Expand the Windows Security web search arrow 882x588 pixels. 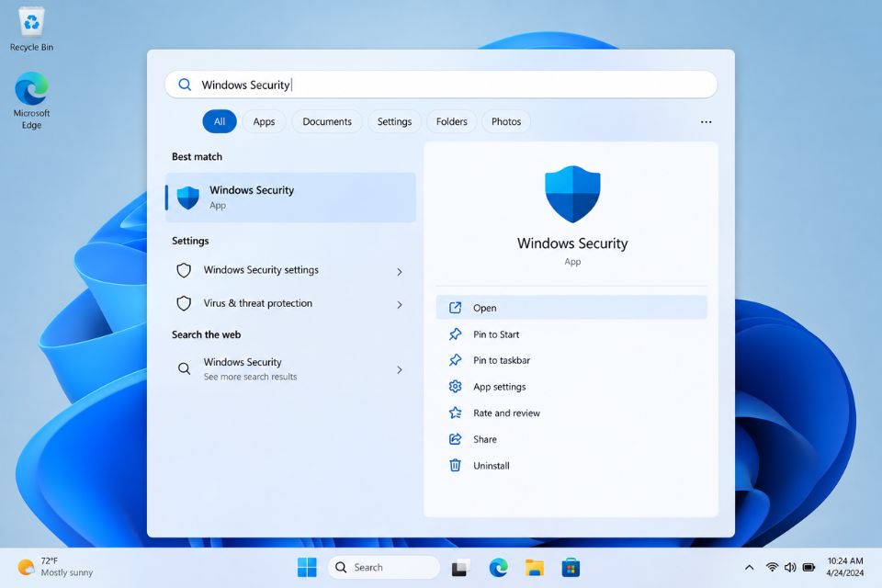click(400, 369)
